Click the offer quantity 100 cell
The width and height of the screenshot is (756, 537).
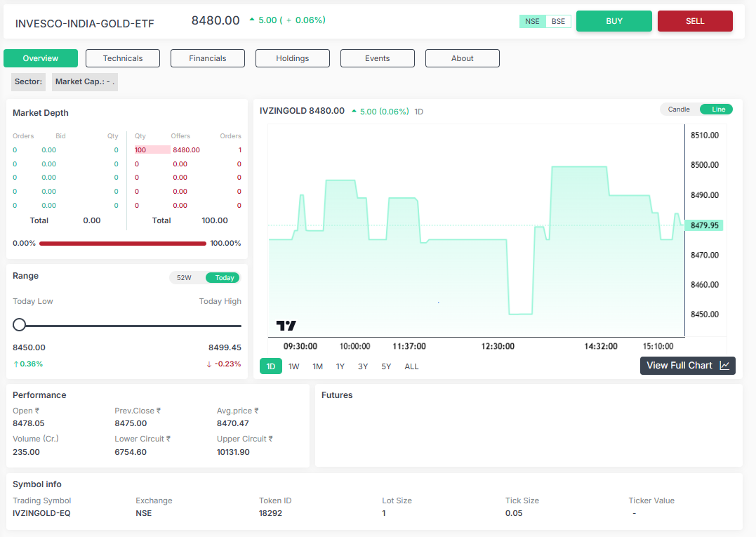[x=152, y=150]
